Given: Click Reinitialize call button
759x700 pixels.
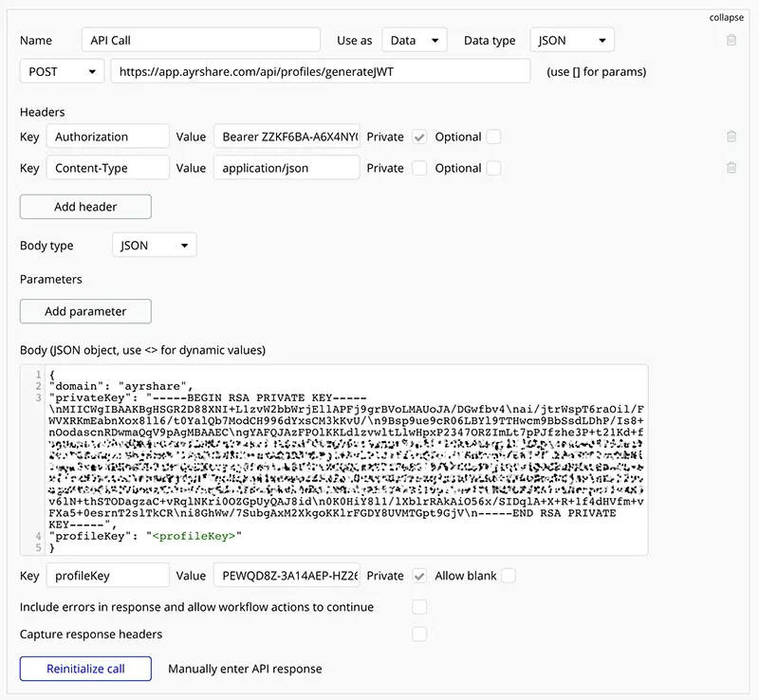Looking at the screenshot, I should pyautogui.click(x=85, y=669).
